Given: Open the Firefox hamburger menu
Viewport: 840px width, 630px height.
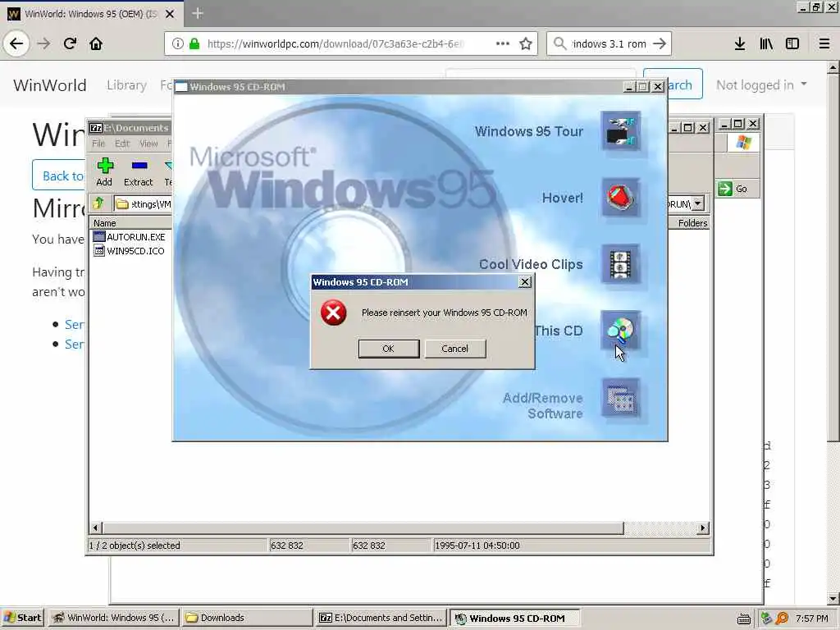Looking at the screenshot, I should pyautogui.click(x=824, y=44).
